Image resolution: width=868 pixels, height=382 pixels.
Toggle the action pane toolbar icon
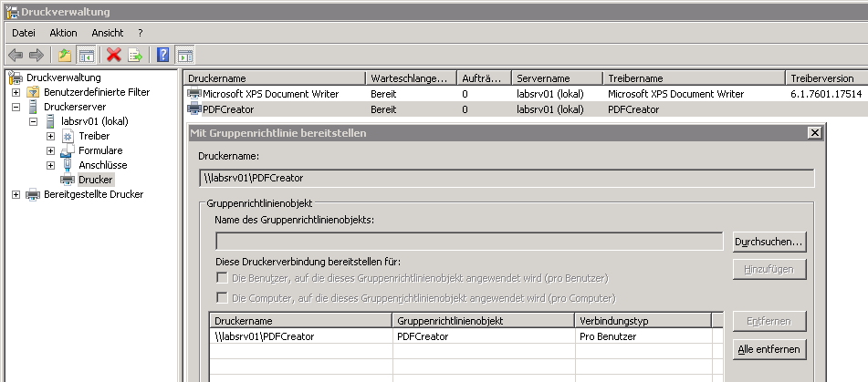tap(184, 55)
